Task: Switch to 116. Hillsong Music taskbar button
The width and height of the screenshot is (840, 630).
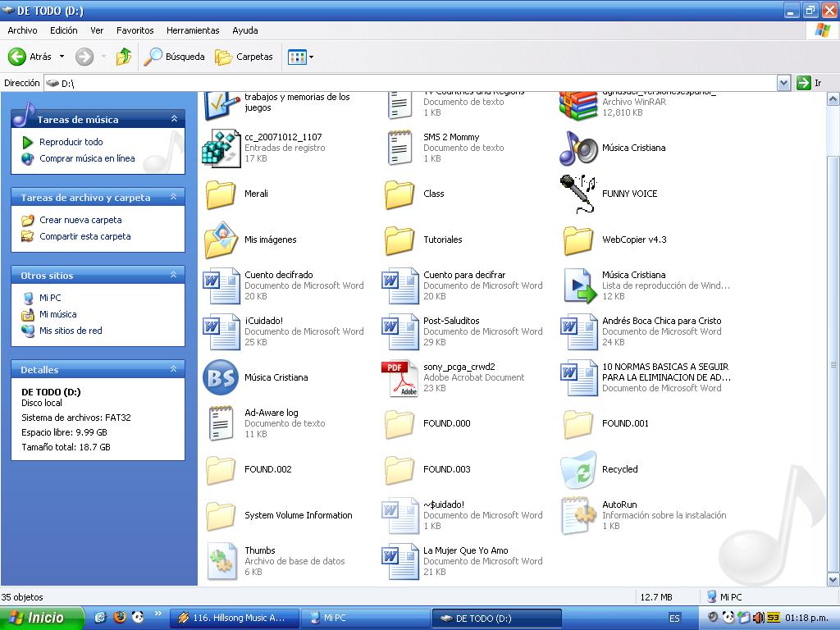Action: click(x=234, y=618)
